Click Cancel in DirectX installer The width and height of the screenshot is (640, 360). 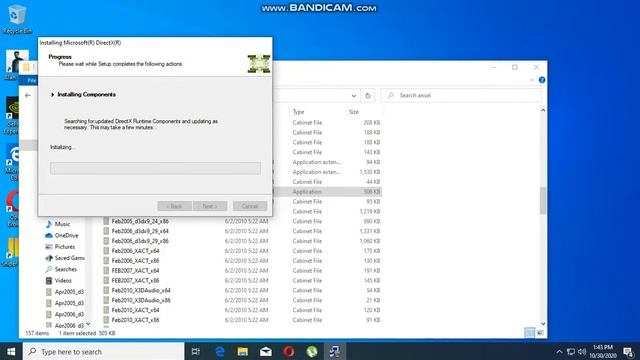249,206
